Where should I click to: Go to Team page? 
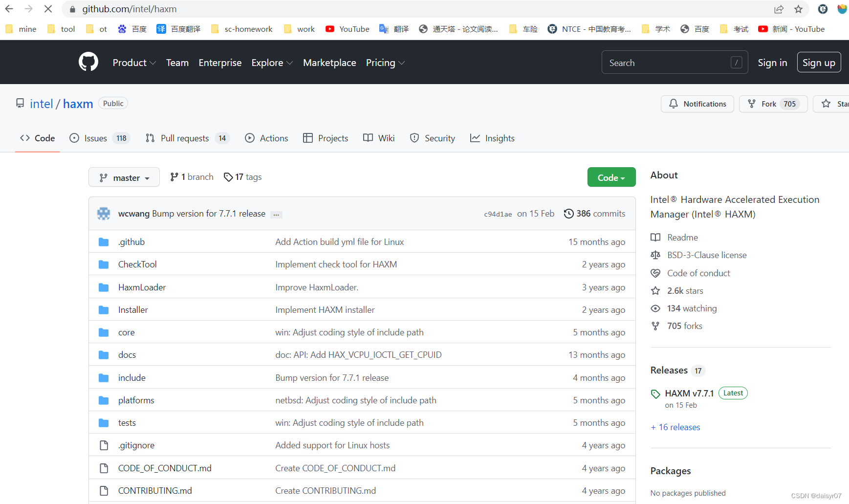pyautogui.click(x=177, y=63)
